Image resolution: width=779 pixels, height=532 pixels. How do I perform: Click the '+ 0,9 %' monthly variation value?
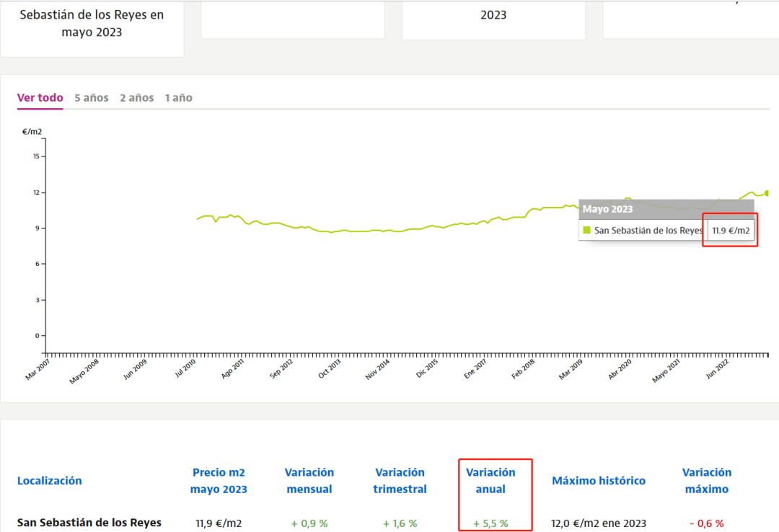point(309,523)
